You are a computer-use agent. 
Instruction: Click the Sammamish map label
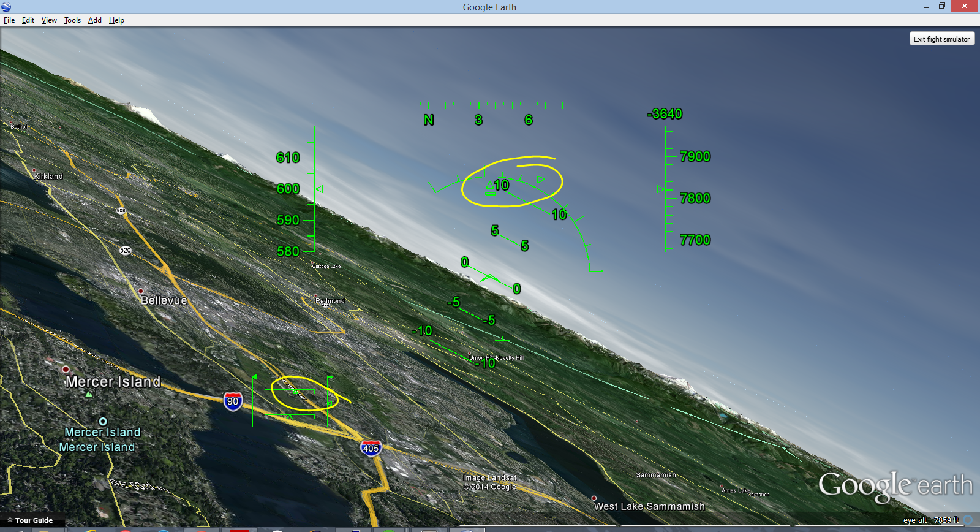656,475
